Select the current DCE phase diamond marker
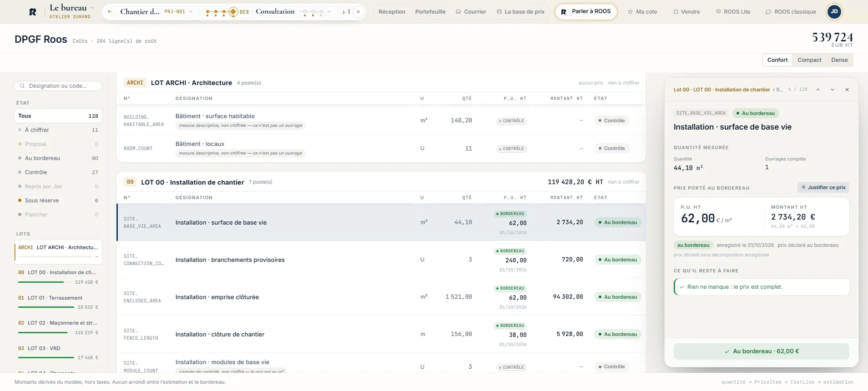 (233, 12)
